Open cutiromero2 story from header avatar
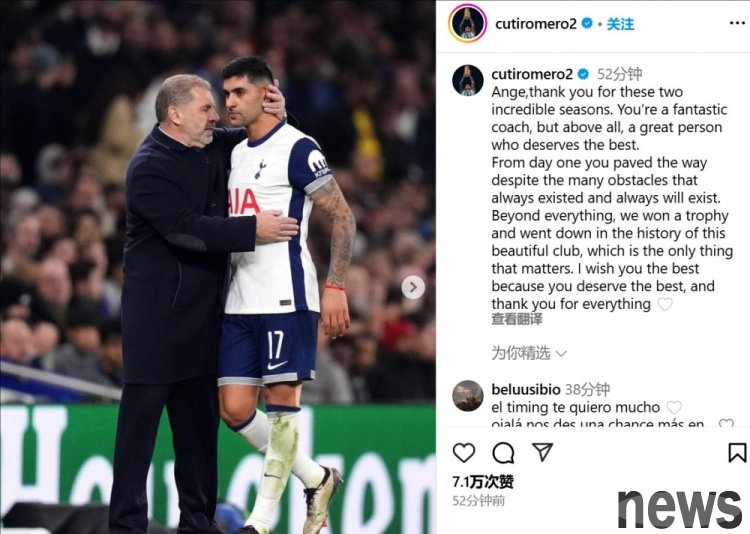Viewport: 750px width, 534px height. pos(467,23)
